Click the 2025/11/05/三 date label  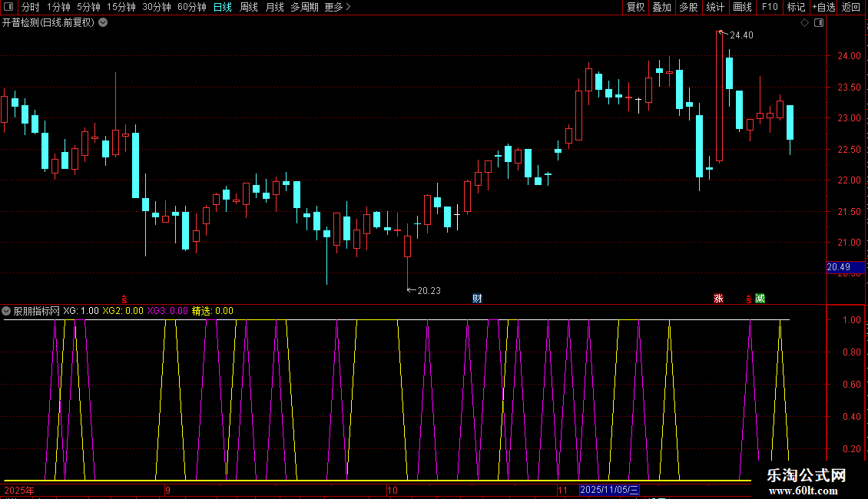(x=609, y=490)
